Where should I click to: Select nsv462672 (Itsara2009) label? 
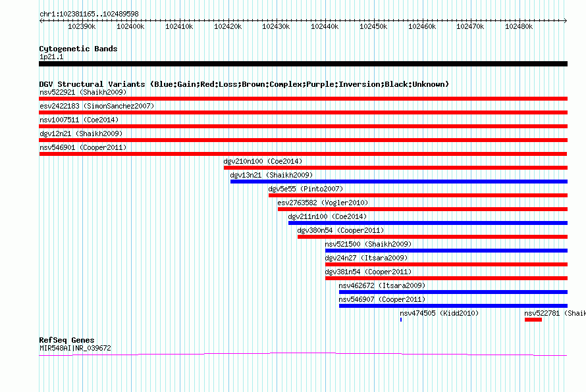(382, 285)
